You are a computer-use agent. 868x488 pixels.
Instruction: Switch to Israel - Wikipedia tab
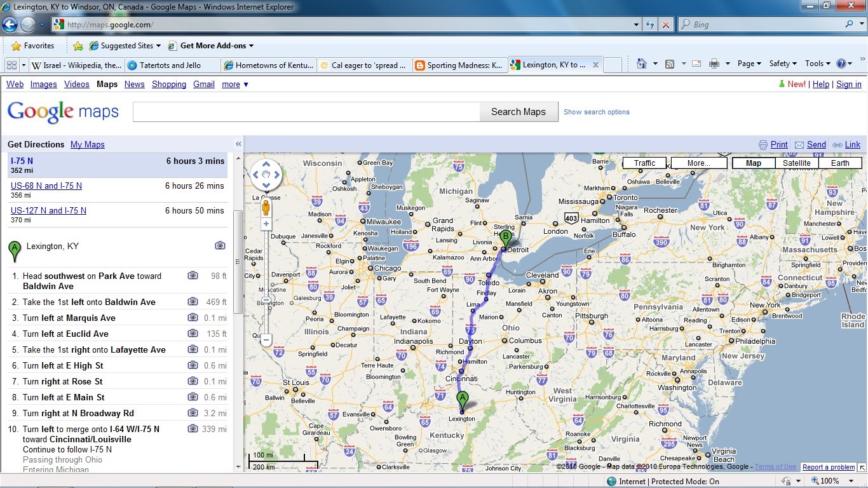pyautogui.click(x=77, y=65)
